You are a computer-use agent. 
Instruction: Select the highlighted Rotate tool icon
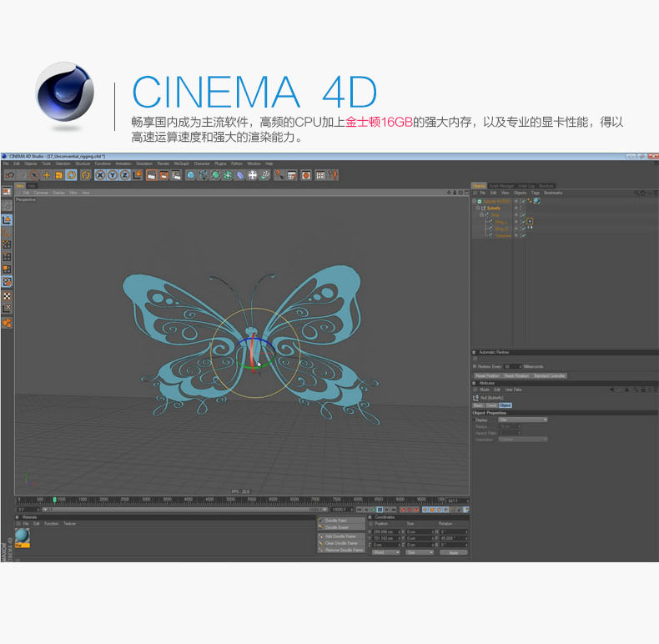click(x=72, y=175)
